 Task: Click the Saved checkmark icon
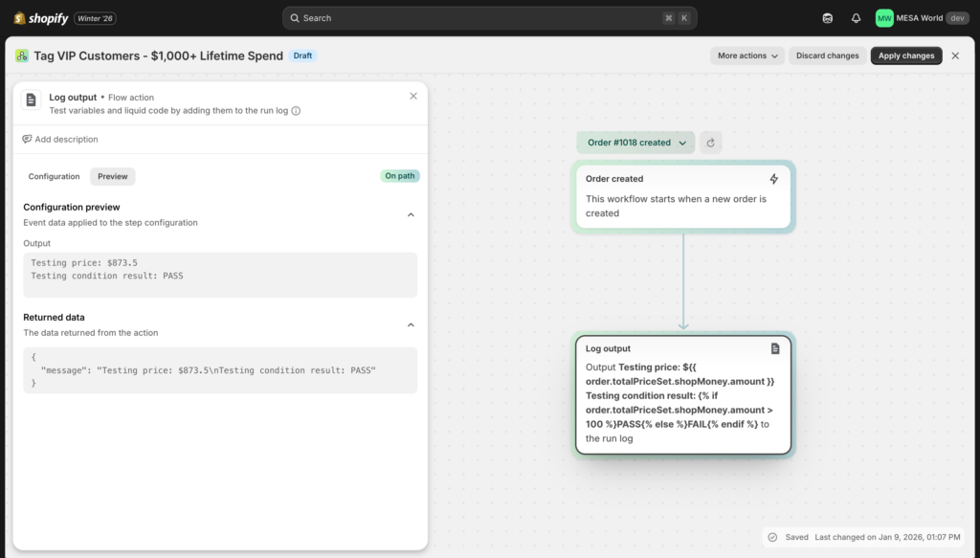772,537
